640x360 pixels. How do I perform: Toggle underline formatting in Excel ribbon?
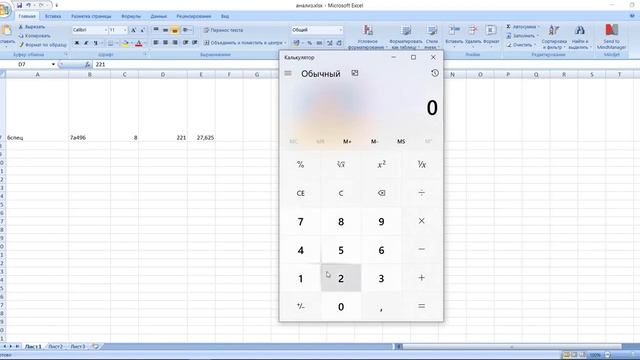96,43
